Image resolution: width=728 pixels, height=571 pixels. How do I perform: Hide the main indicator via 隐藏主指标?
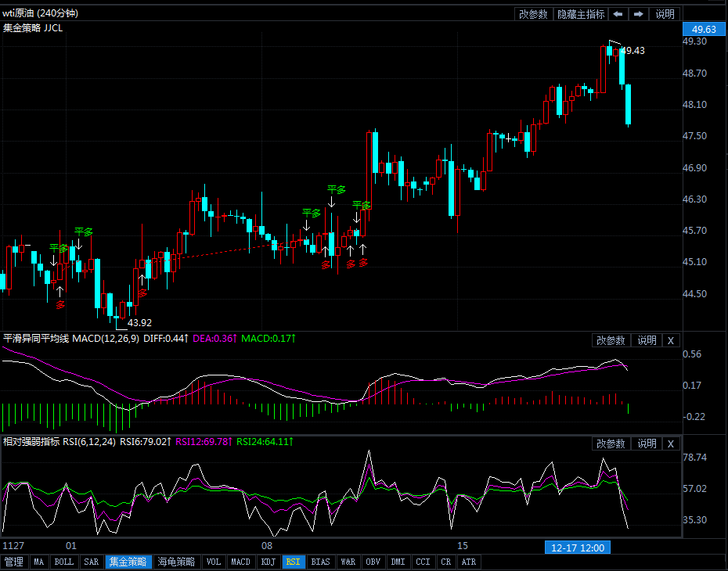point(581,14)
